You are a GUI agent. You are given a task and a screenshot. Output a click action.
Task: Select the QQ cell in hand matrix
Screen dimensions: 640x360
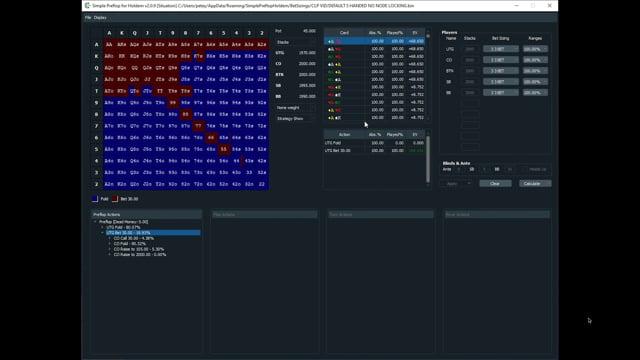click(x=134, y=68)
